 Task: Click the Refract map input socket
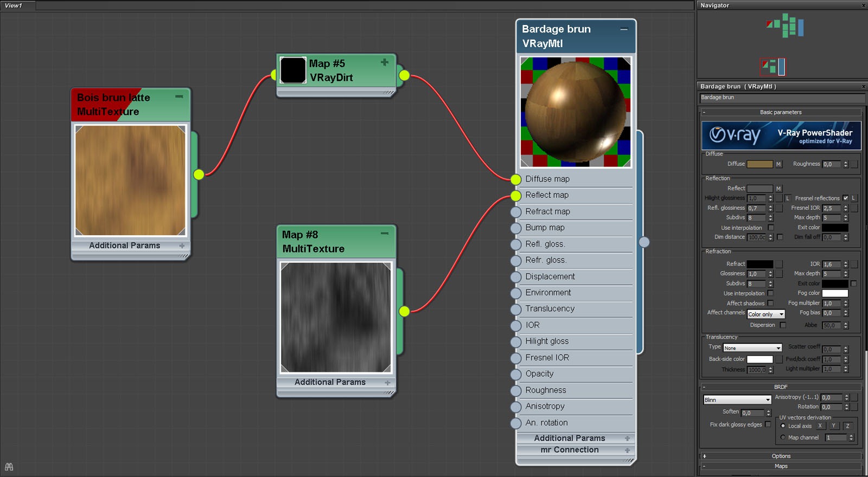pyautogui.click(x=515, y=212)
